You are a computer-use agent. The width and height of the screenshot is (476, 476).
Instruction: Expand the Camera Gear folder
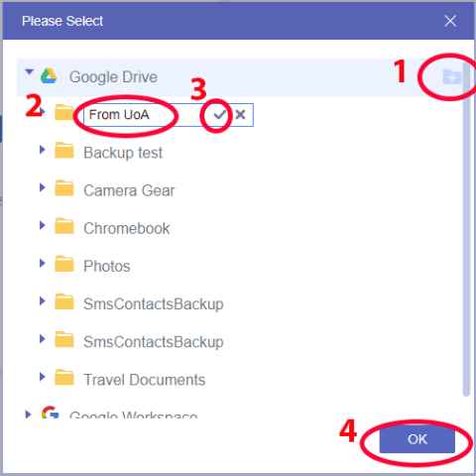pos(42,187)
